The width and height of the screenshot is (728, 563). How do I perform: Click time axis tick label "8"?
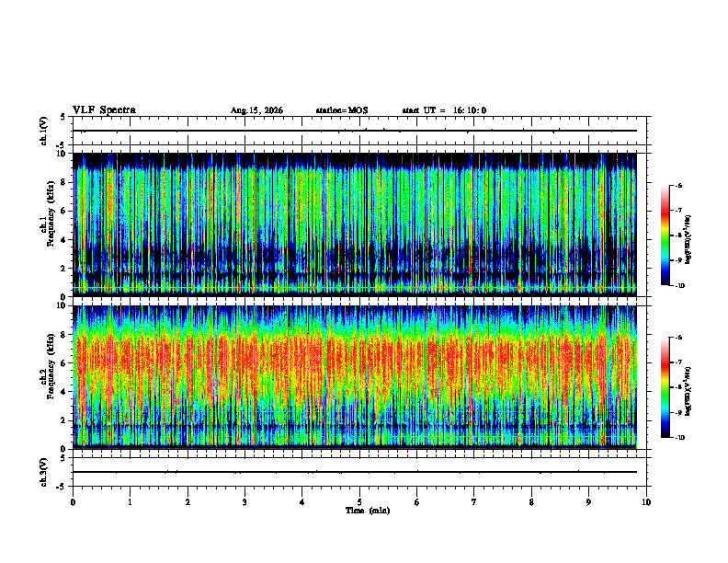coord(531,502)
